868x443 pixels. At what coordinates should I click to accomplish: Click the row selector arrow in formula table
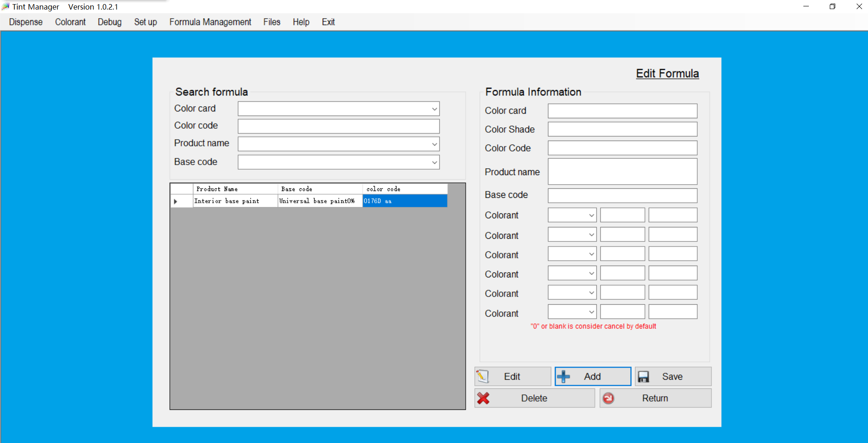point(176,201)
